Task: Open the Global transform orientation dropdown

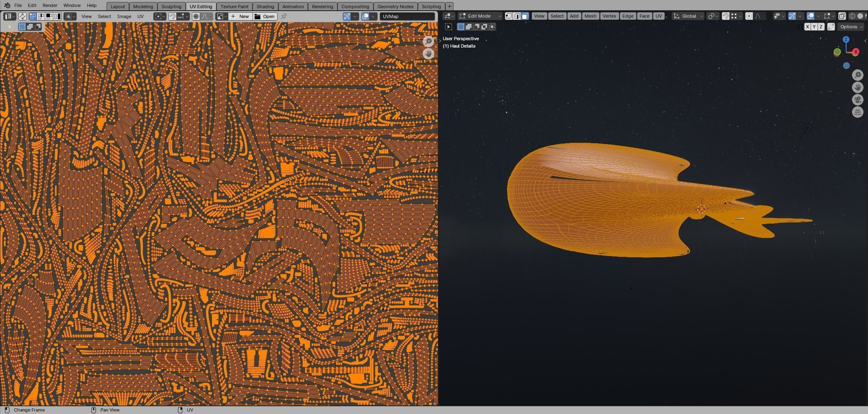Action: tap(688, 16)
